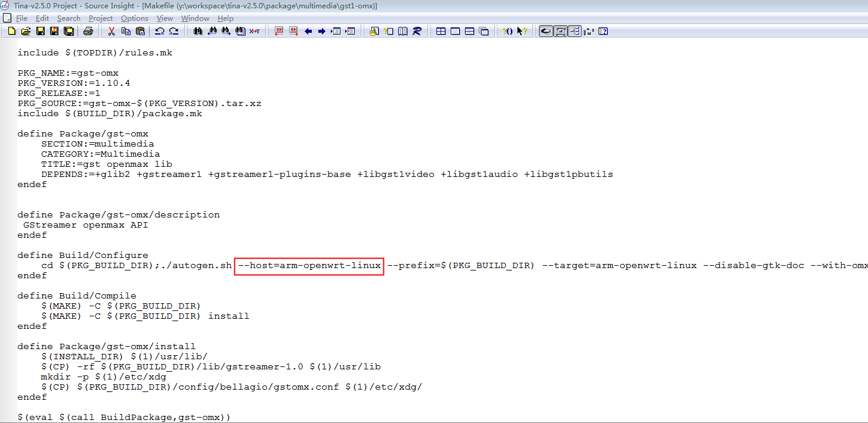Click the Go Back blue arrow icon
The height and width of the screenshot is (423, 868).
pyautogui.click(x=308, y=31)
